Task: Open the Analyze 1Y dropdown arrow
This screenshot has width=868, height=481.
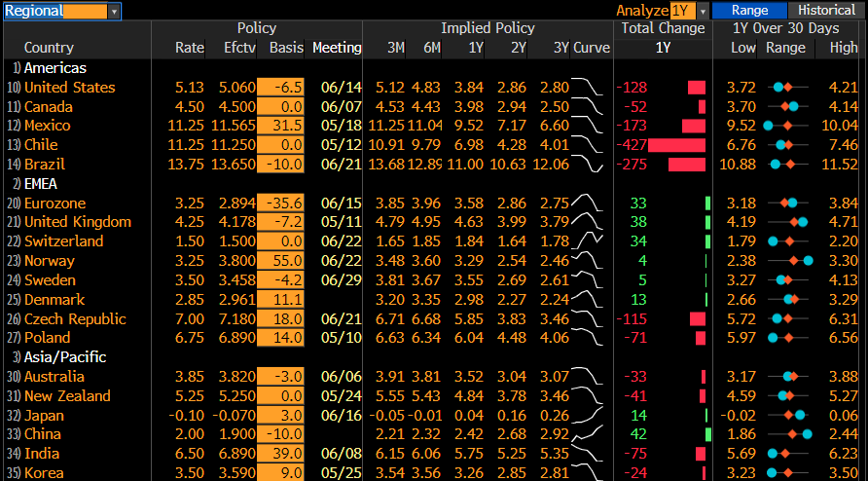Action: click(x=703, y=11)
